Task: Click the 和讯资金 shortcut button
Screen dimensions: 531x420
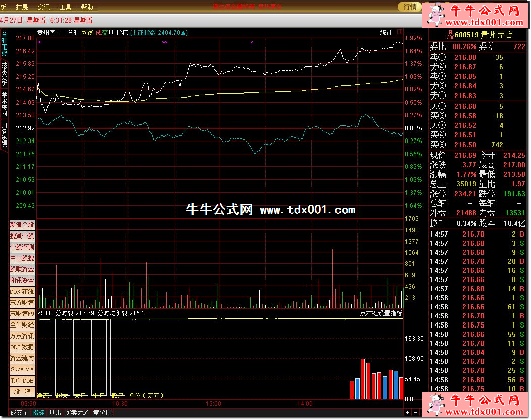Action: (x=22, y=281)
